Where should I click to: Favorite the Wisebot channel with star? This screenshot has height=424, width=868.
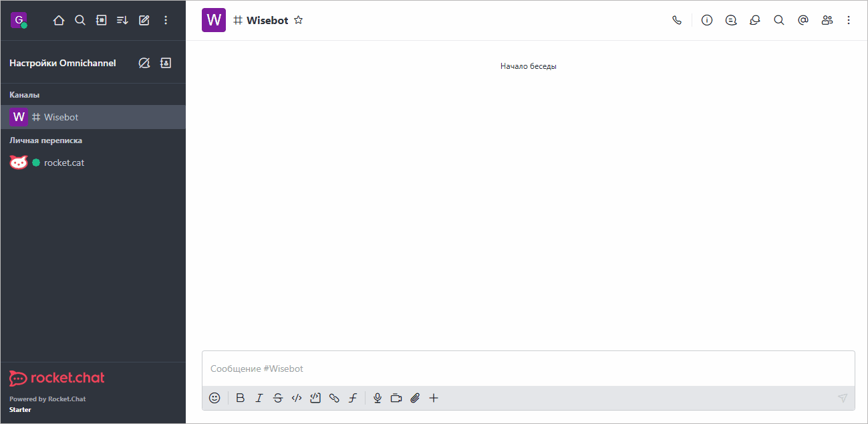(299, 20)
